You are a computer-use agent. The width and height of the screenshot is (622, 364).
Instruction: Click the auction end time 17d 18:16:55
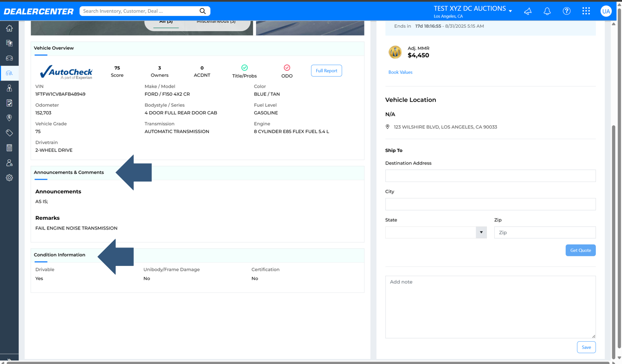[428, 26]
